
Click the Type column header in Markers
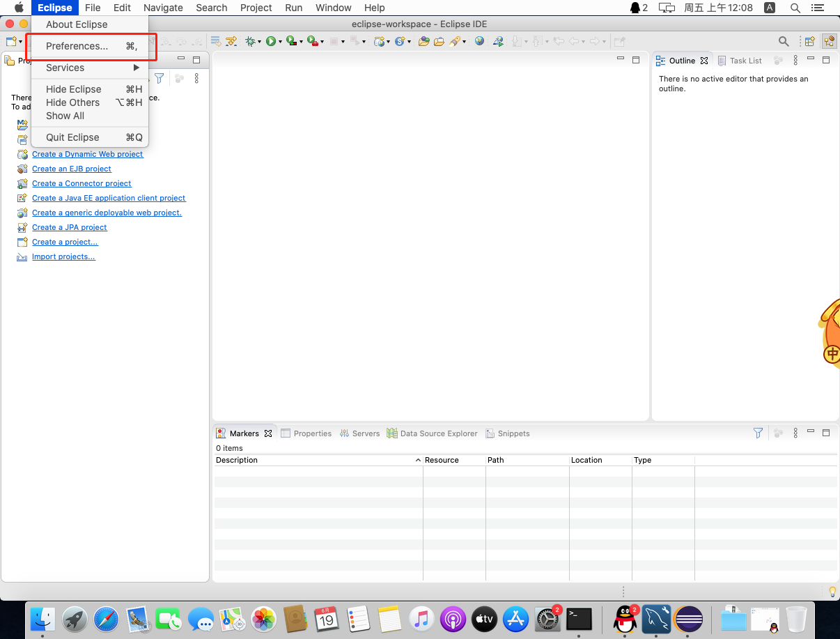(663, 460)
